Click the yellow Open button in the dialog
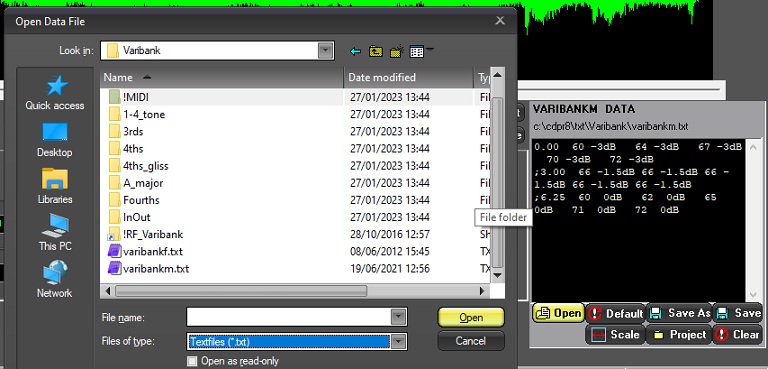 471,318
